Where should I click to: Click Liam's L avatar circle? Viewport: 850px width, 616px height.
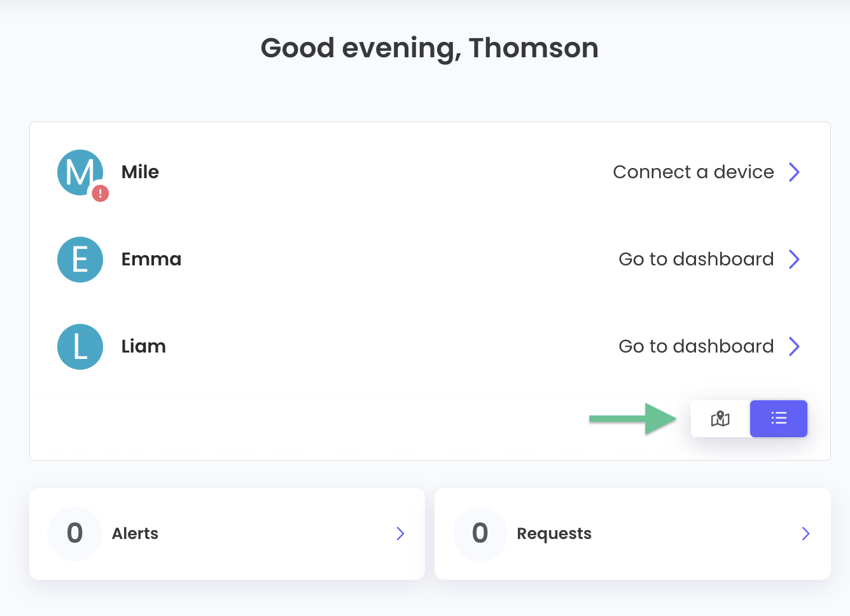click(80, 347)
